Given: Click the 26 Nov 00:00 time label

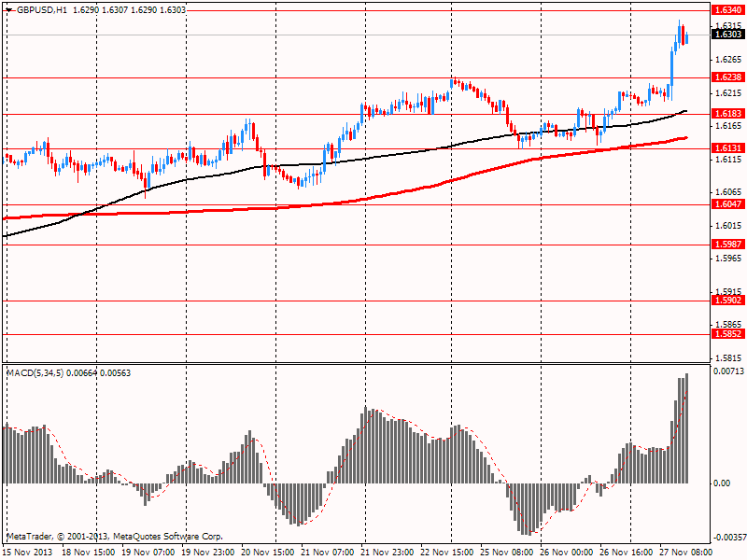Looking at the screenshot, I should tap(567, 553).
